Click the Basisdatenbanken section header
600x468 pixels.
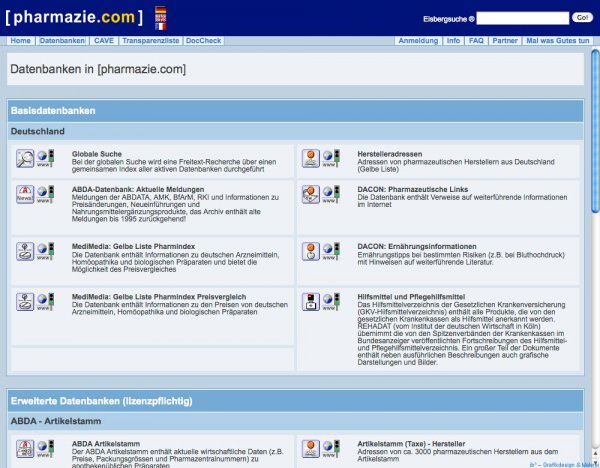pos(295,111)
